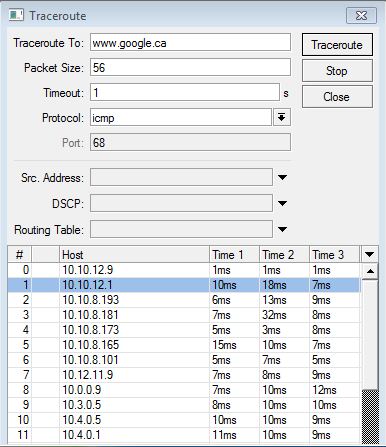Click the Close button
This screenshot has width=386, height=447.
click(337, 97)
